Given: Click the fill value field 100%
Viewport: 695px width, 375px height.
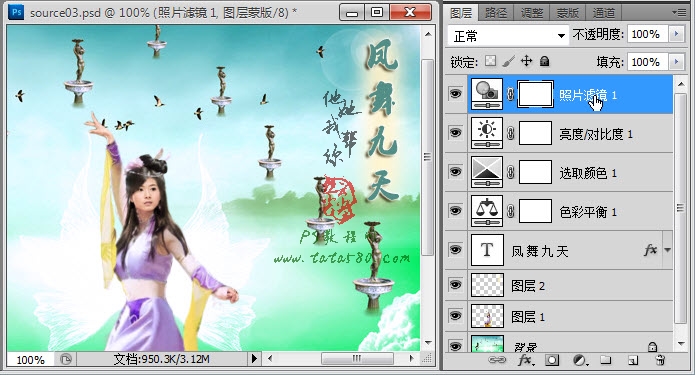Looking at the screenshot, I should [x=647, y=62].
